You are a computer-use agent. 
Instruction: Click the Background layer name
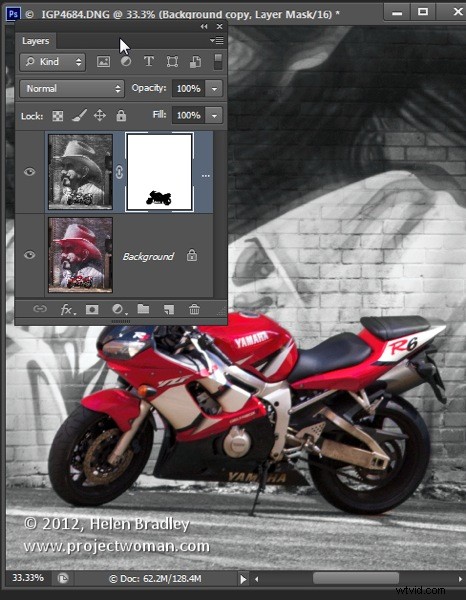(148, 256)
